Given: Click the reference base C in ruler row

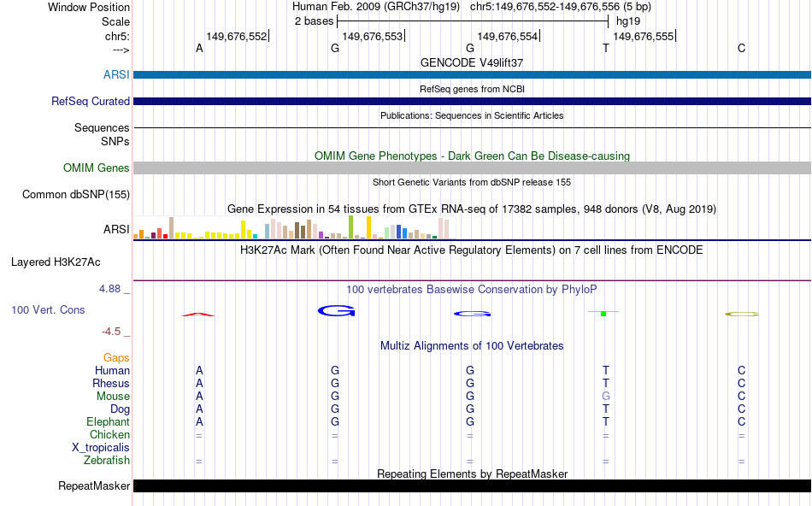Looking at the screenshot, I should coord(742,48).
